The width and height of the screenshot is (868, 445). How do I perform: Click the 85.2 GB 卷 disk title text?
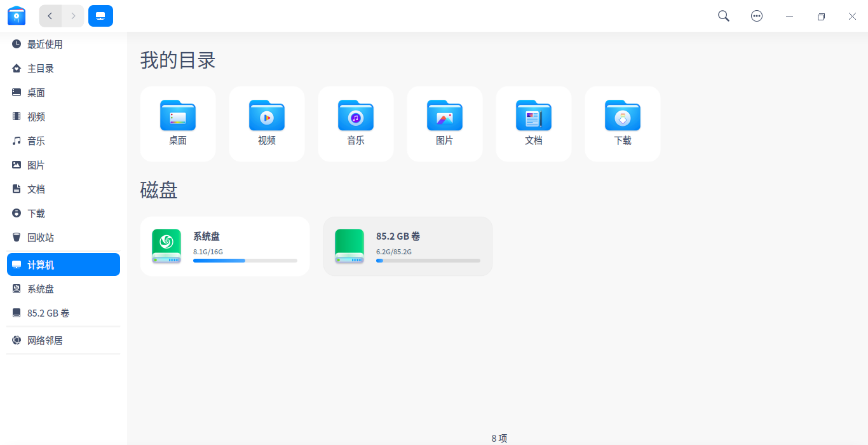coord(398,236)
